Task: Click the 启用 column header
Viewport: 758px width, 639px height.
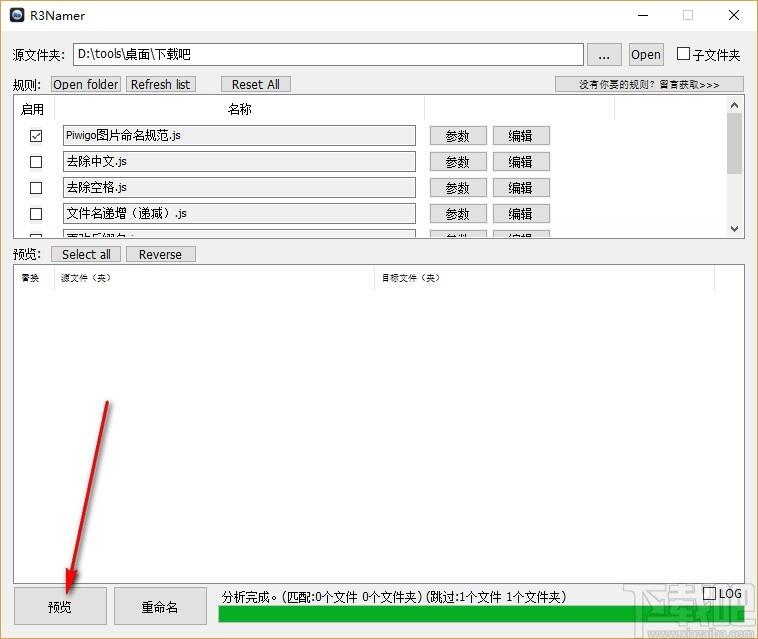Action: (33, 109)
